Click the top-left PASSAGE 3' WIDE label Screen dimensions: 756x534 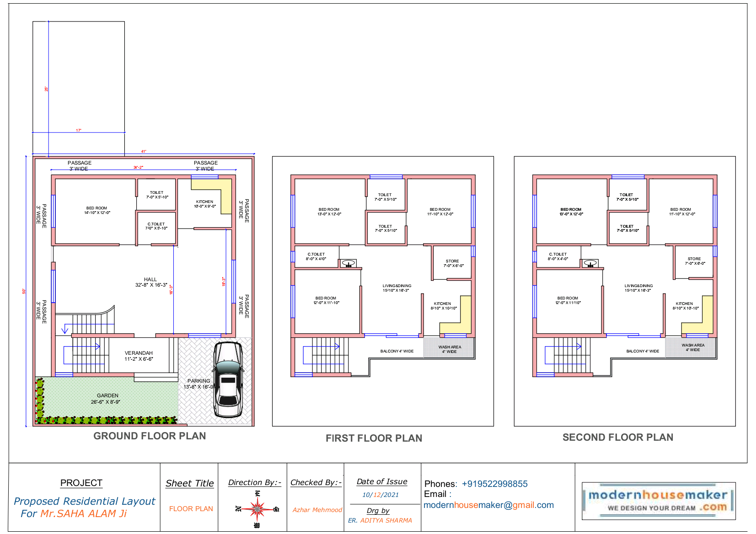click(x=79, y=166)
